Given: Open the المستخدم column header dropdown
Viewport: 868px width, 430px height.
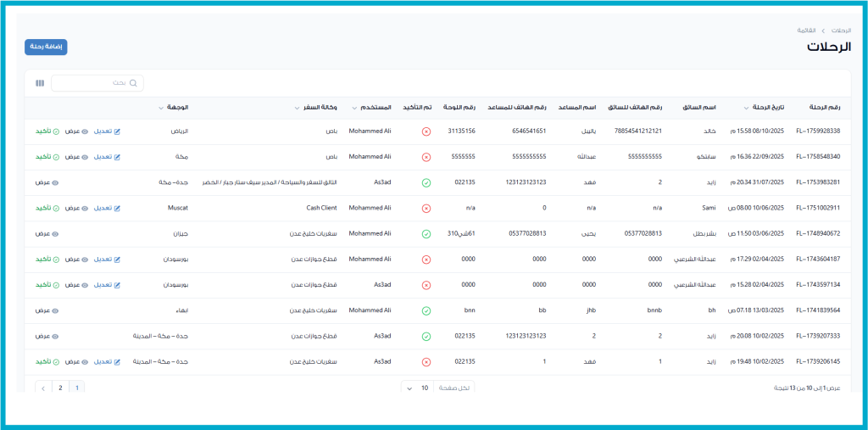Looking at the screenshot, I should pyautogui.click(x=354, y=109).
